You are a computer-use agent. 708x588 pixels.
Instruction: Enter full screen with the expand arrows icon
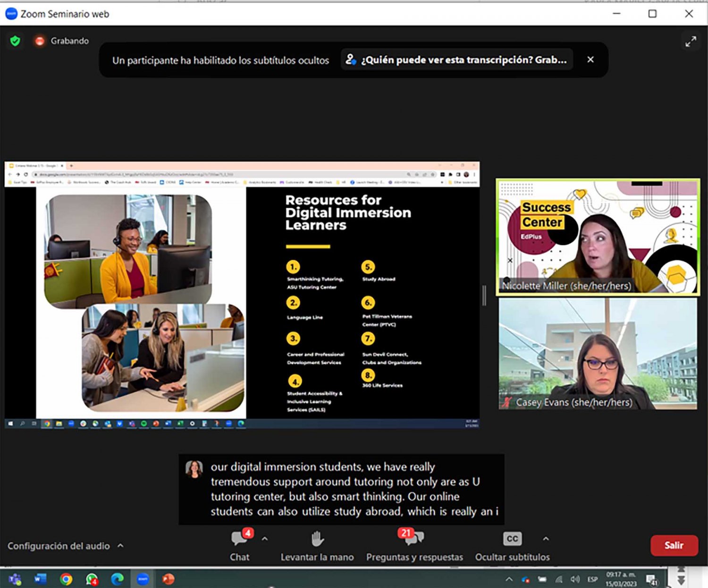[691, 42]
